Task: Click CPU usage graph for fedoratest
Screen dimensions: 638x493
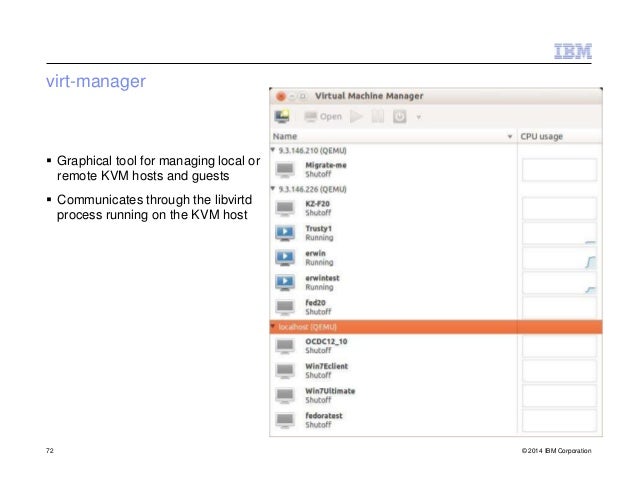Action: 559,421
